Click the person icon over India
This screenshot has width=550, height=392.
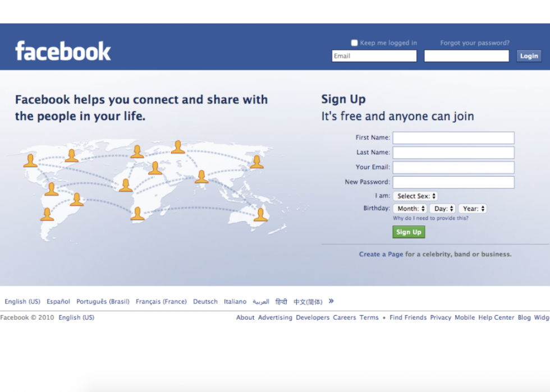tap(201, 176)
